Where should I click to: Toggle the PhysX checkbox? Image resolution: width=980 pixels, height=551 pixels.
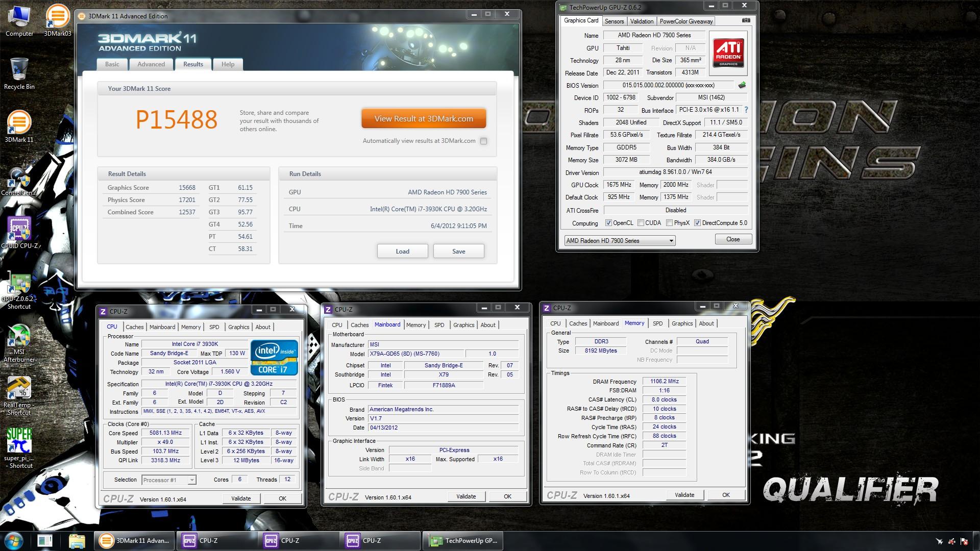pyautogui.click(x=669, y=223)
